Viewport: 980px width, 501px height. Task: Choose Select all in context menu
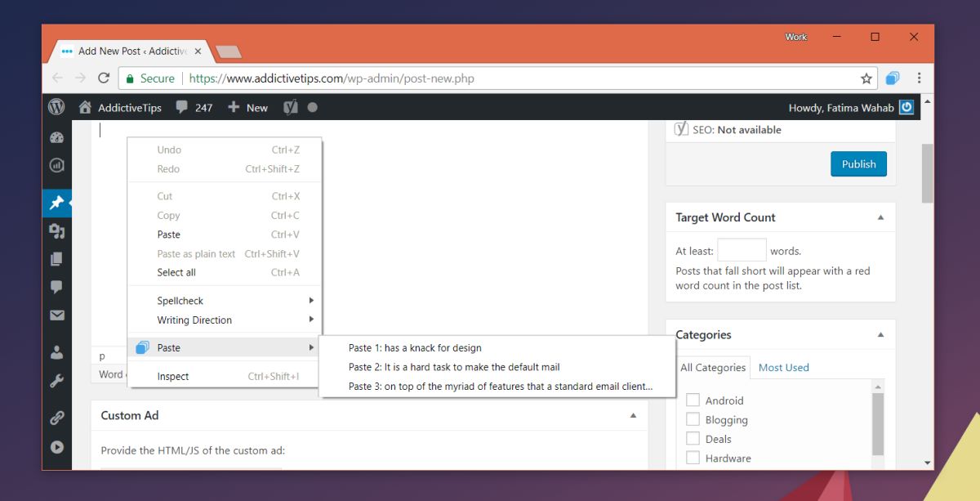click(225, 272)
